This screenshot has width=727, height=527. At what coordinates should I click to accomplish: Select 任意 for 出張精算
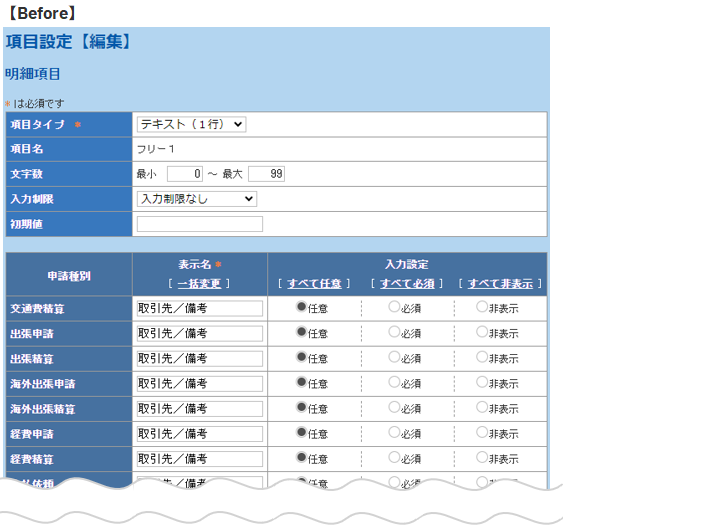302,357
